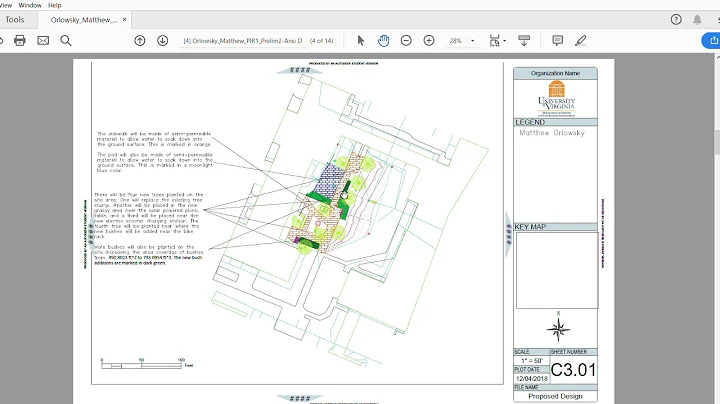Click the Organization Name header
The image size is (720, 404).
(555, 73)
